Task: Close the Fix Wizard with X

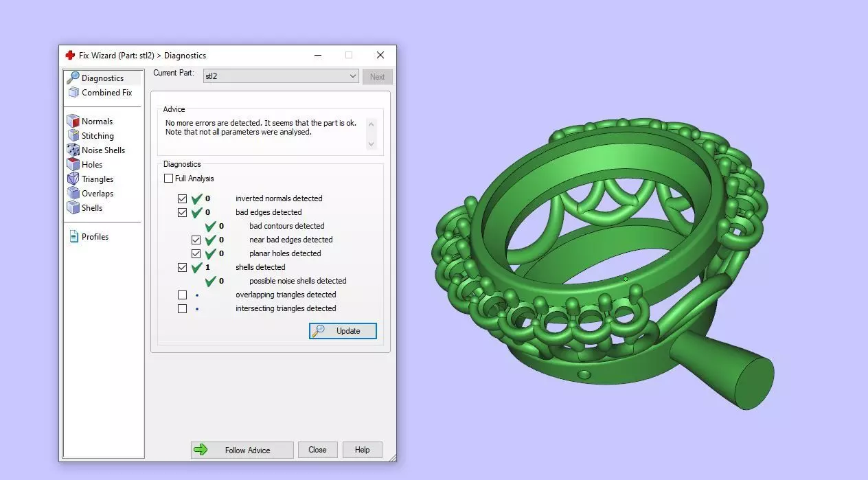Action: [380, 56]
